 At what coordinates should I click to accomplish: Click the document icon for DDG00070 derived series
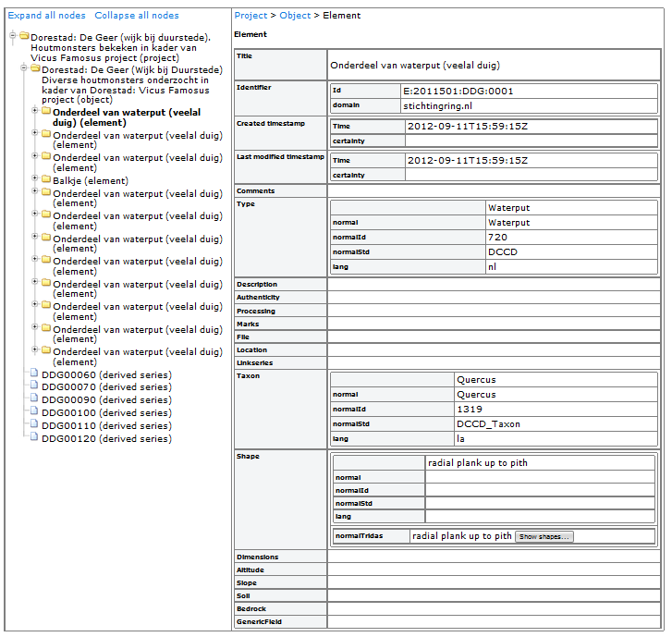tap(34, 386)
